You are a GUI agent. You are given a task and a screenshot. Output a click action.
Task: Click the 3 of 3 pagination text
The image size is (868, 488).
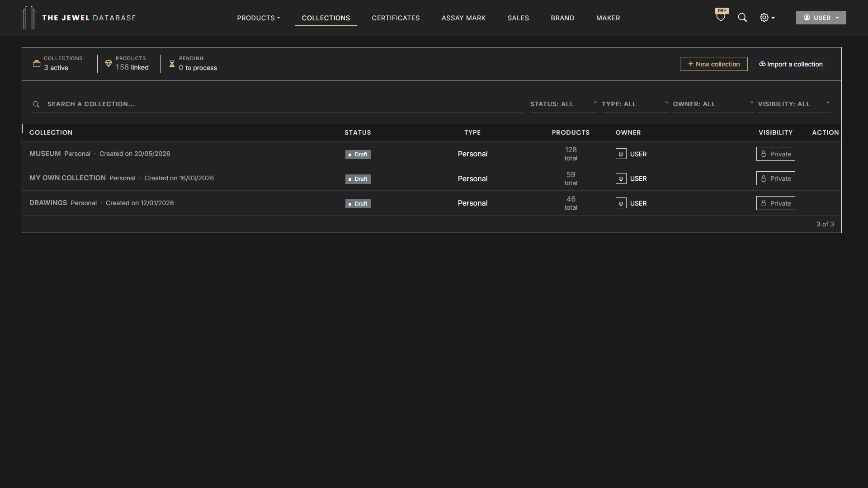[825, 224]
